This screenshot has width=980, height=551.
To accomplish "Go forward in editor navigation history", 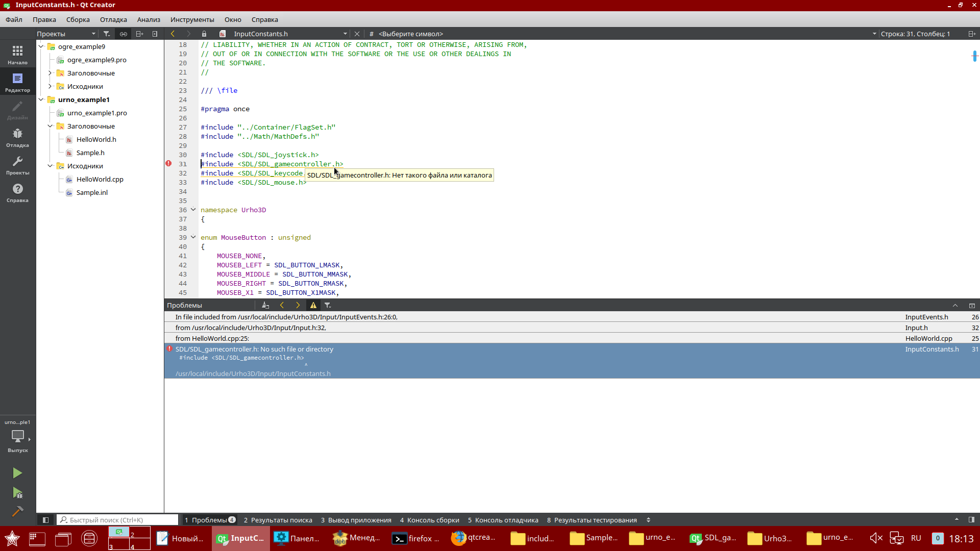I will pos(188,34).
